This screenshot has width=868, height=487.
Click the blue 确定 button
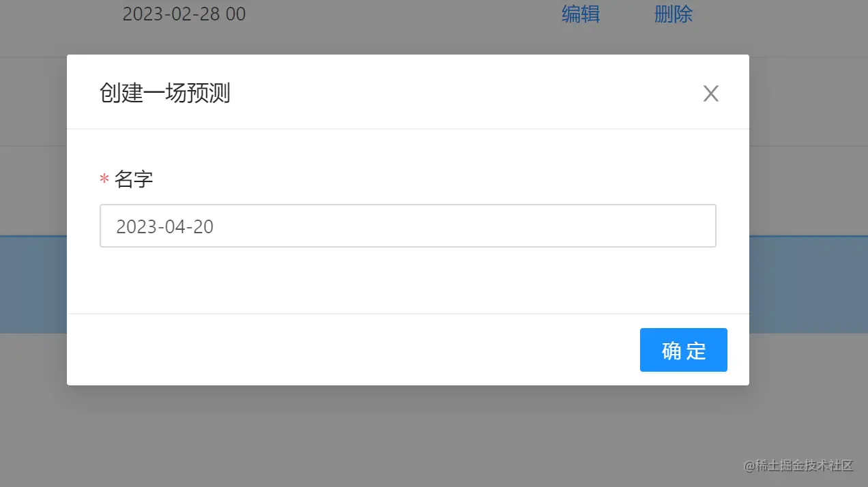[x=684, y=350]
